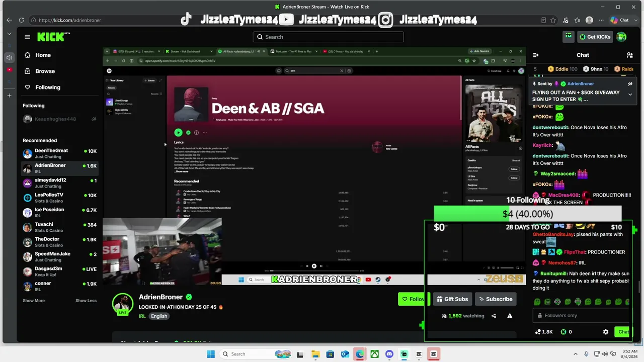Click the channel points 1.8K counter
644x362 pixels.
tap(544, 332)
